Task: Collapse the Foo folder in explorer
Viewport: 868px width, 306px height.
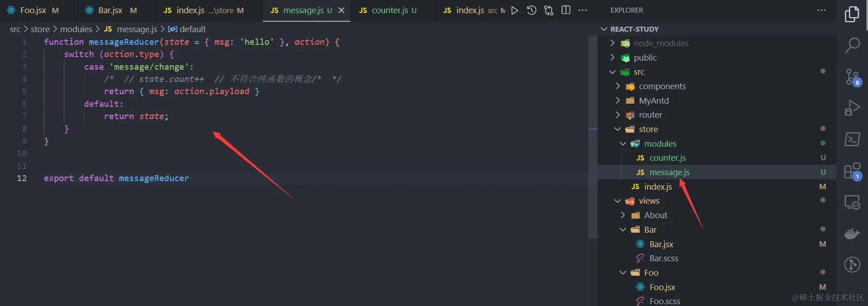Action: point(623,273)
